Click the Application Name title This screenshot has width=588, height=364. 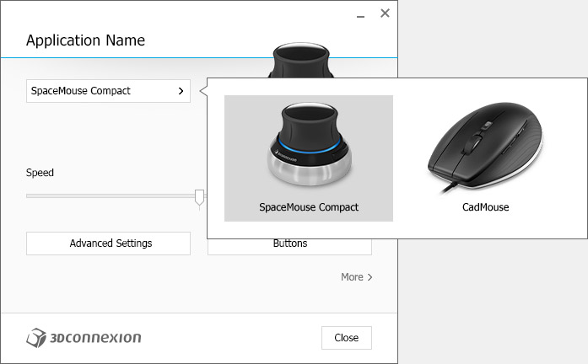coord(85,40)
